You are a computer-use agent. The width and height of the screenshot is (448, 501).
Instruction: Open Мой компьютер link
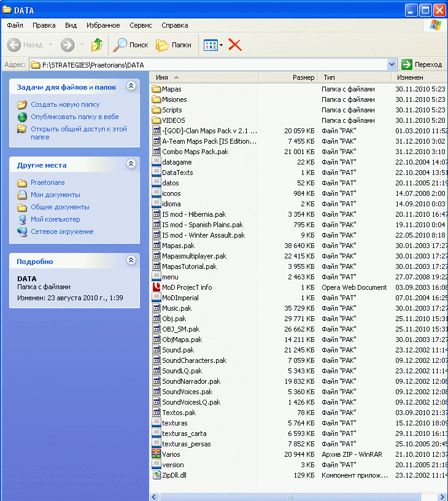coord(55,219)
